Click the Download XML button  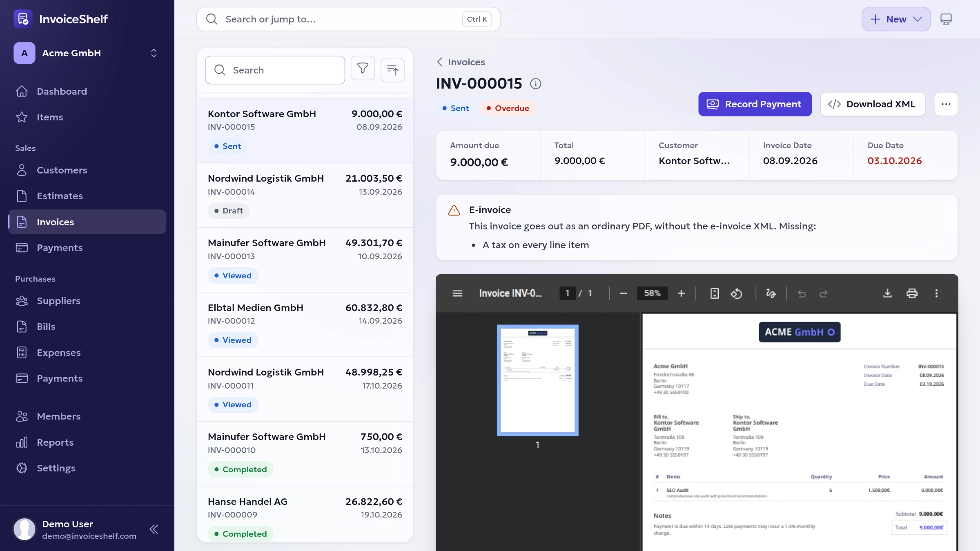pyautogui.click(x=873, y=104)
